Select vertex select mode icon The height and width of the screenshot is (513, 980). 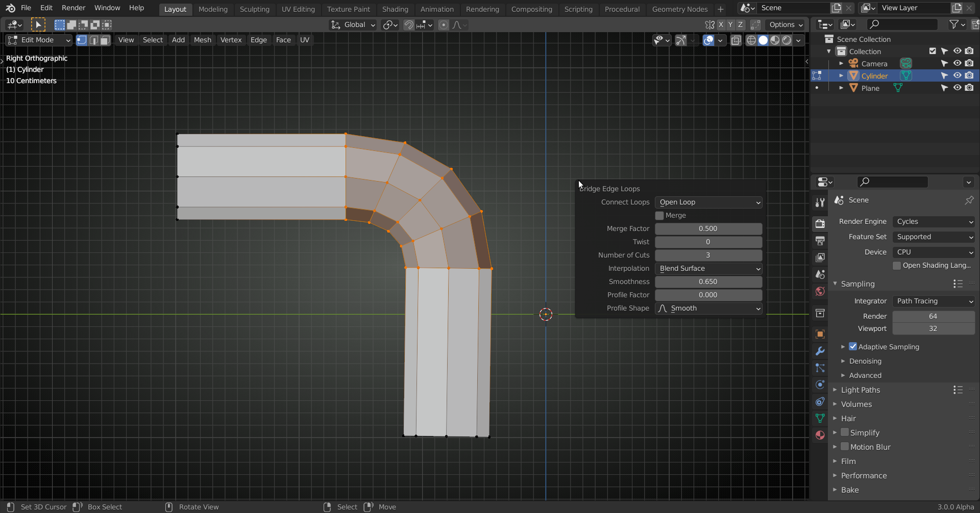pyautogui.click(x=82, y=40)
